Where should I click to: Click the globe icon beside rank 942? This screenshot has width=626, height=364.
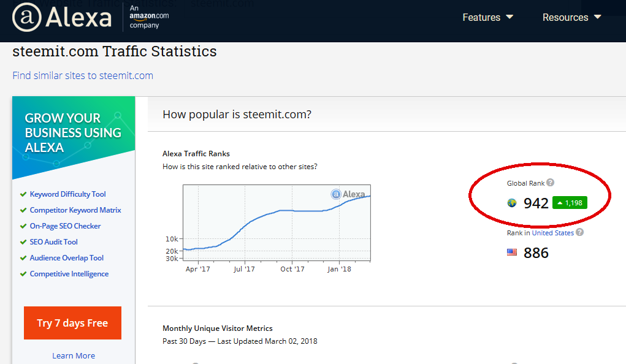point(512,203)
